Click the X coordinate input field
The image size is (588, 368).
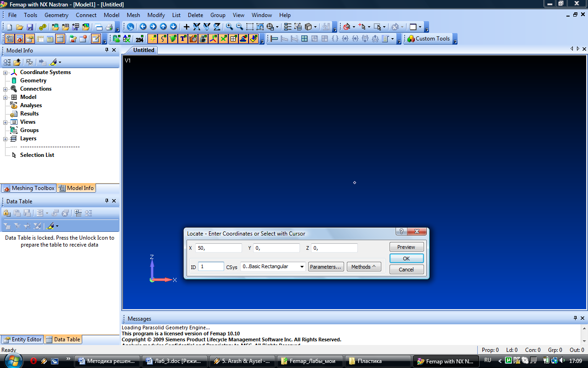[219, 248]
